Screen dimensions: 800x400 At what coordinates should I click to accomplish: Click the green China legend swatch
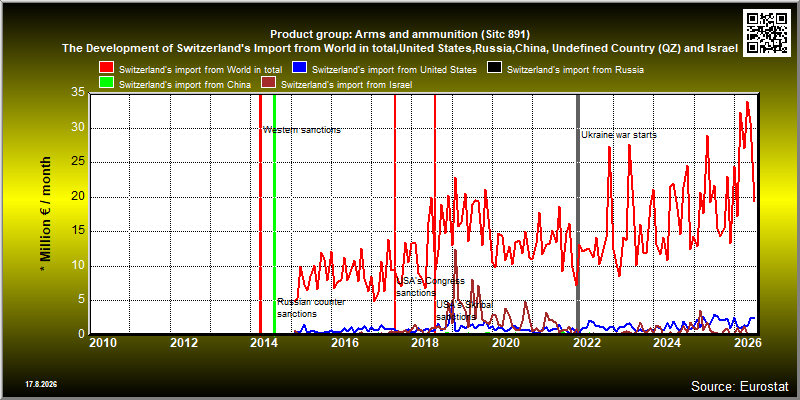tap(107, 84)
